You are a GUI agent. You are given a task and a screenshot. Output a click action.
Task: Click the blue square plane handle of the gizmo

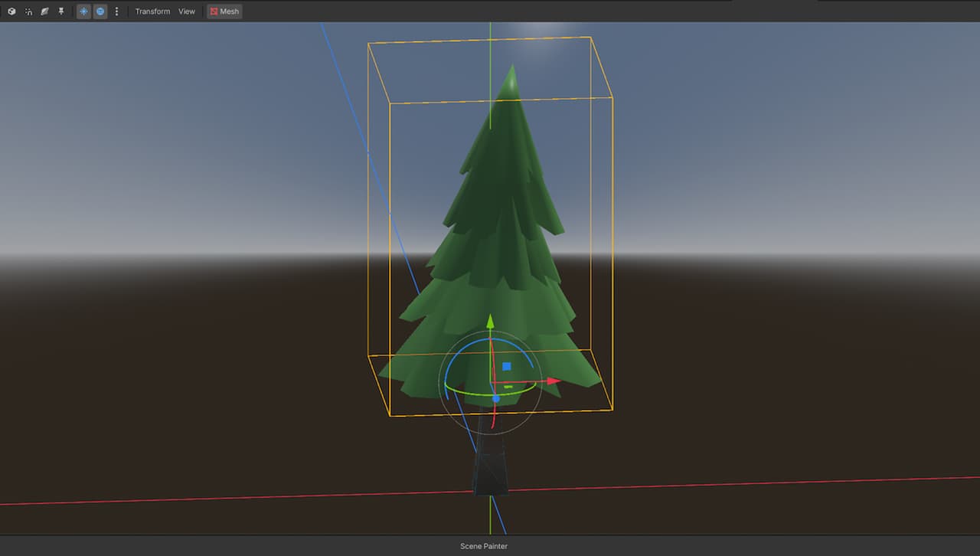pyautogui.click(x=506, y=366)
